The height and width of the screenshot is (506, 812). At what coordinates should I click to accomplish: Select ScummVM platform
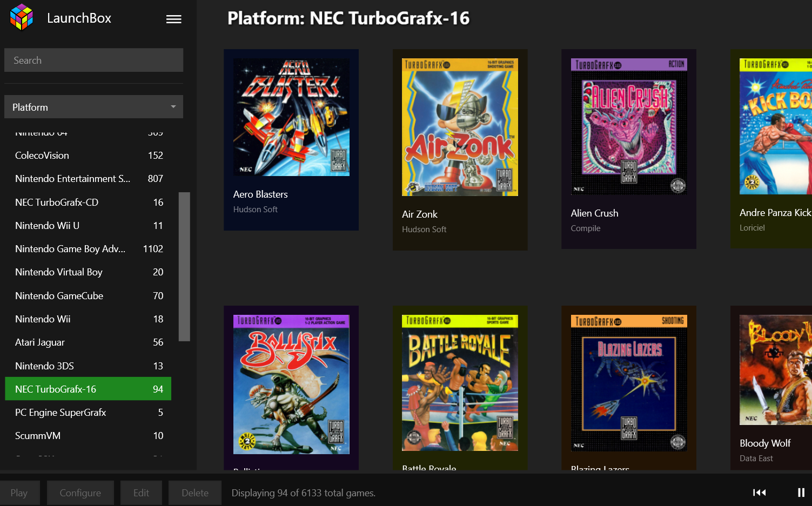88,436
